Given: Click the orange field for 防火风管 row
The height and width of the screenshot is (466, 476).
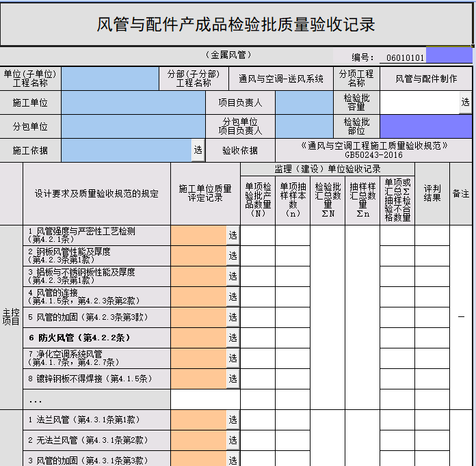Looking at the screenshot, I should [x=198, y=338].
